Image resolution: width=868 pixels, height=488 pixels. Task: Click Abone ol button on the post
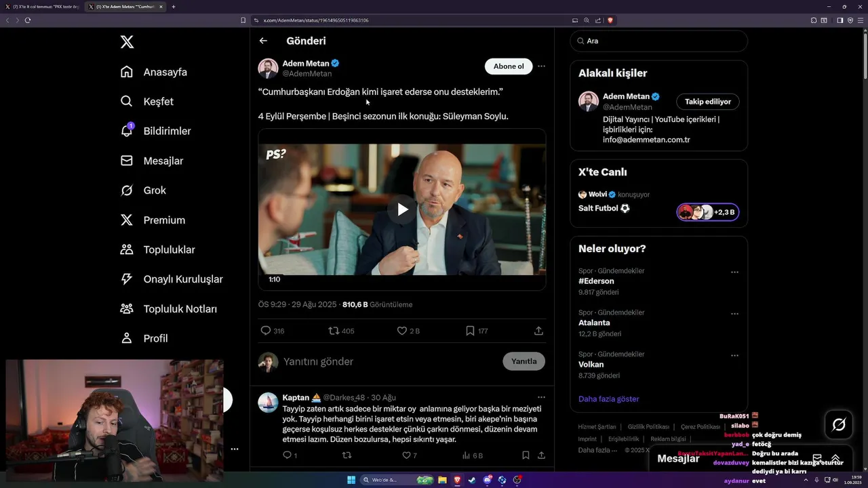[509, 66]
